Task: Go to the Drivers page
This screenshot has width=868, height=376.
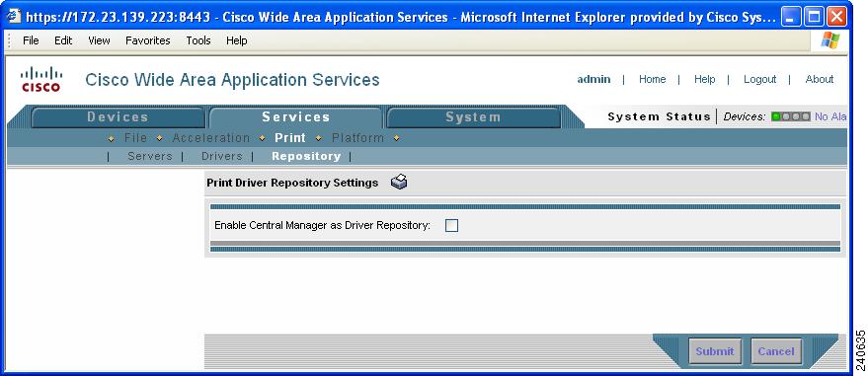Action: click(x=222, y=156)
